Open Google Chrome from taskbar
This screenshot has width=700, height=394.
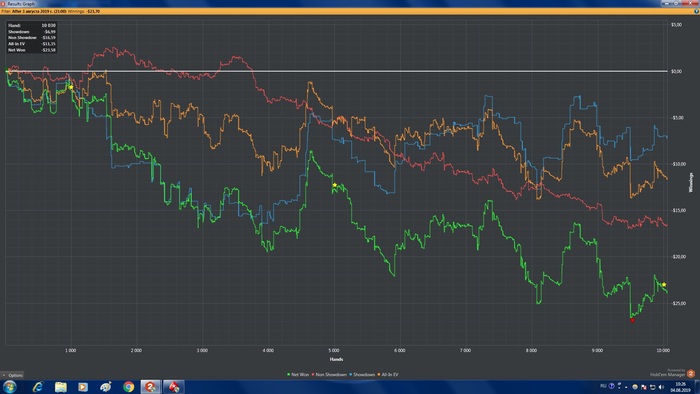tap(129, 387)
